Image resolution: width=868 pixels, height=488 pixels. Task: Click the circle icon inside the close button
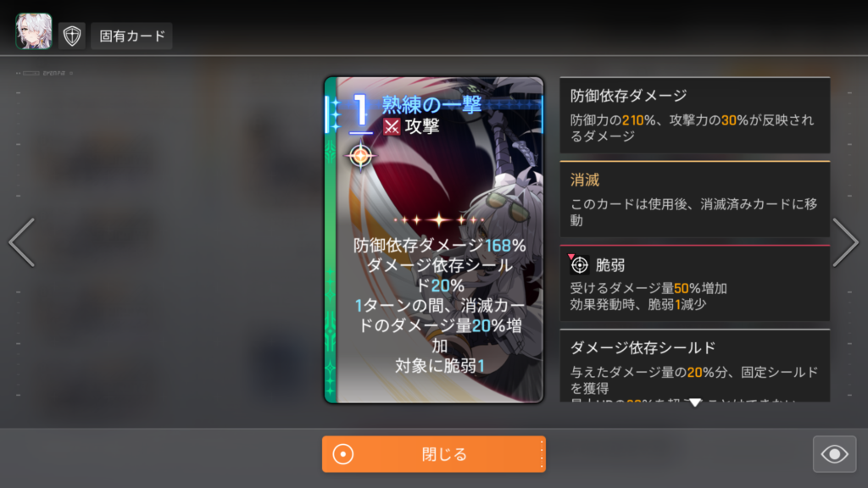click(342, 454)
